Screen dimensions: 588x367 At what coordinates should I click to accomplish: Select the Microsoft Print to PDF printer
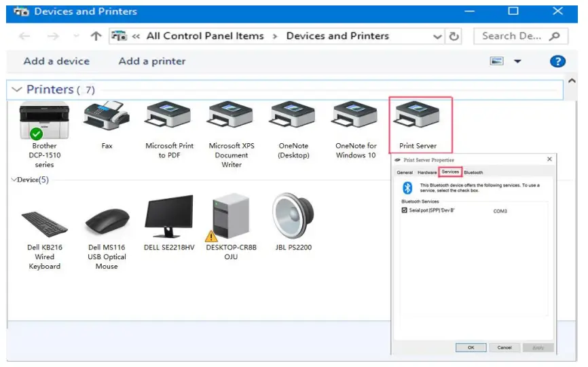point(169,130)
